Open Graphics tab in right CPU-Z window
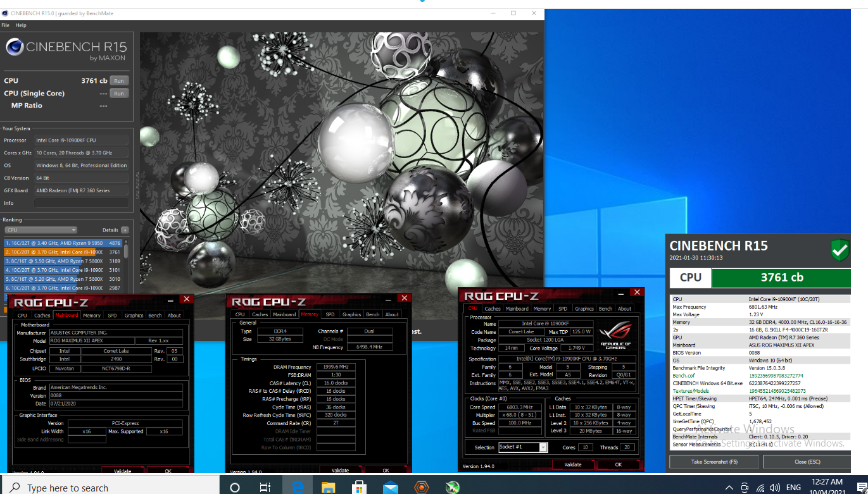This screenshot has width=868, height=494. pos(584,309)
